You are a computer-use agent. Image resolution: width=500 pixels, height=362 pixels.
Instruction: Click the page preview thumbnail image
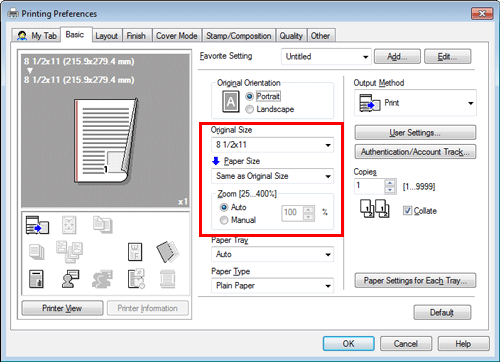(x=105, y=141)
